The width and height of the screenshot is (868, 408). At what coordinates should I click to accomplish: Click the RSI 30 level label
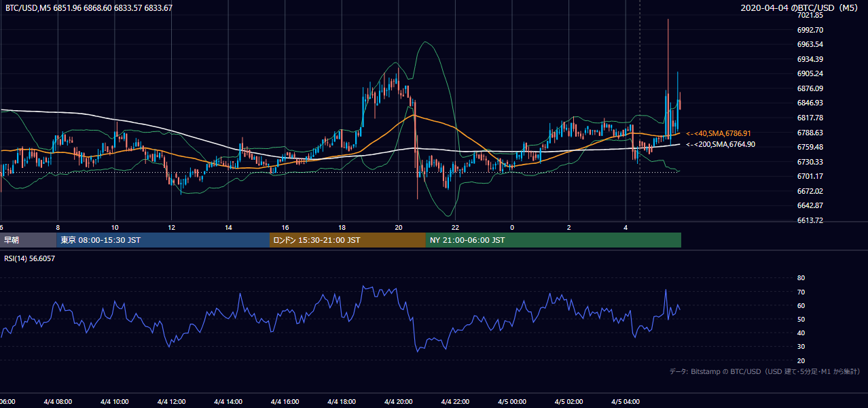pyautogui.click(x=801, y=347)
